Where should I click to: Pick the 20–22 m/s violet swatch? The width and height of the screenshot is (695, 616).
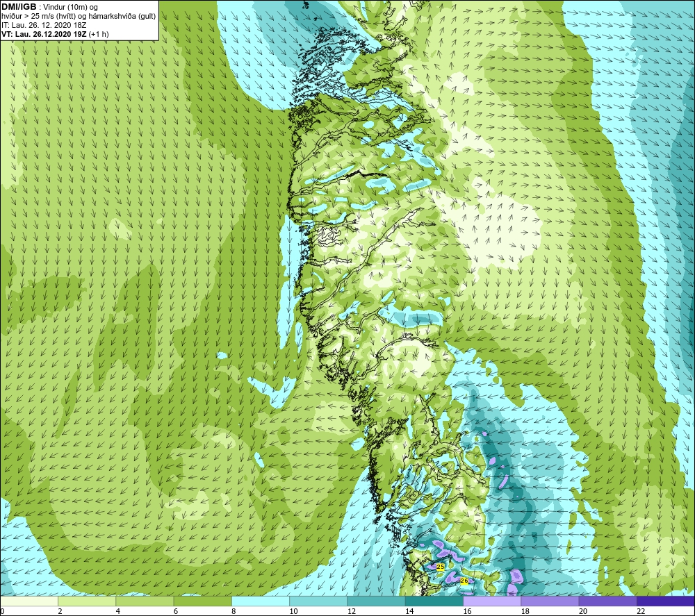607,601
